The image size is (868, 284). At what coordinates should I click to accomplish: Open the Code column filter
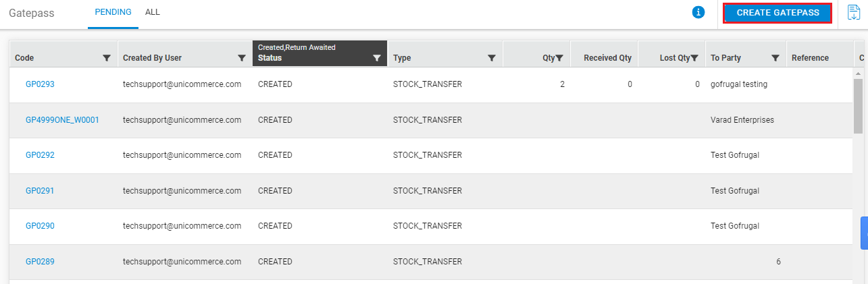[x=107, y=58]
